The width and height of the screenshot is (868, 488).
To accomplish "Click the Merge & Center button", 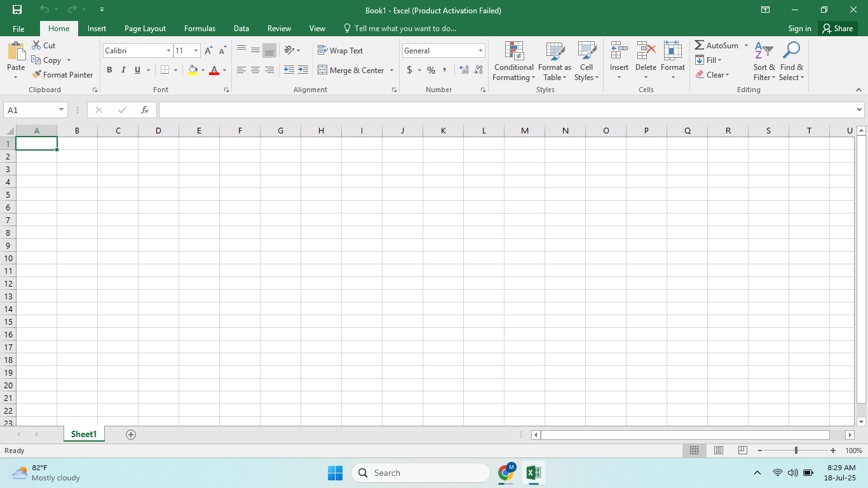I will coord(351,70).
